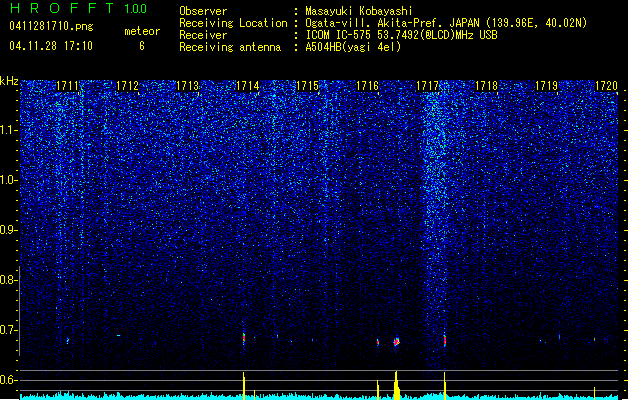Click the 'meteor' count label
Viewport: 629px width, 400px height.
point(142,31)
